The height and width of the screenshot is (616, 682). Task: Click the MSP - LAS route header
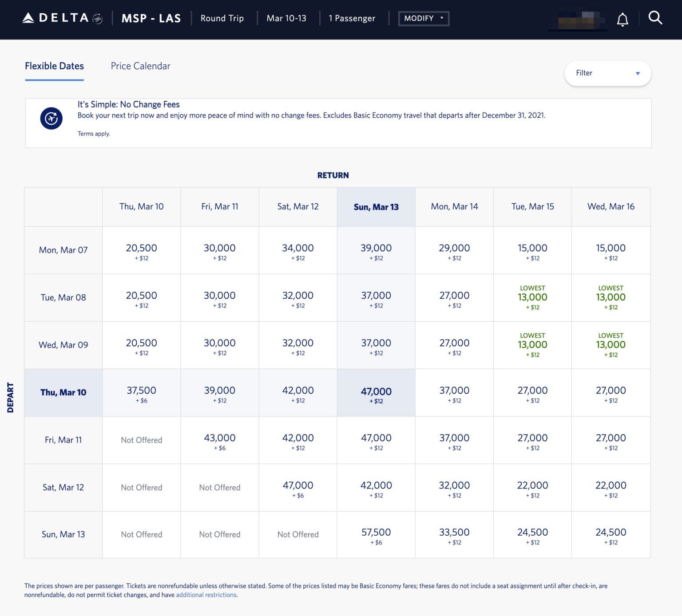(x=151, y=18)
